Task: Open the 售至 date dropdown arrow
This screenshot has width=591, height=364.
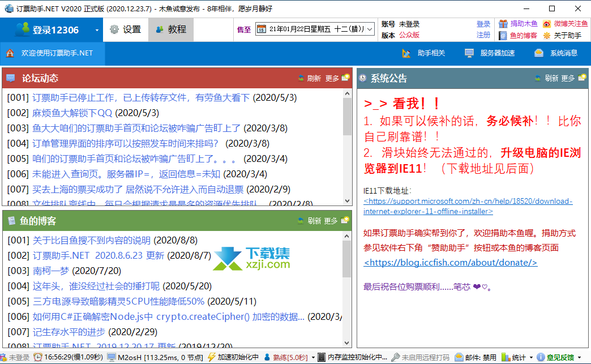Action: tap(370, 29)
